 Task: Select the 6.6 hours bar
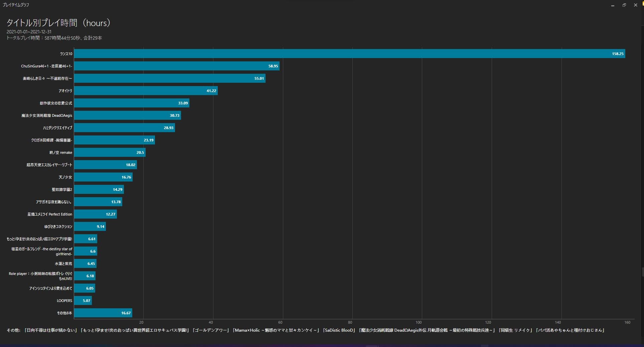pos(86,251)
